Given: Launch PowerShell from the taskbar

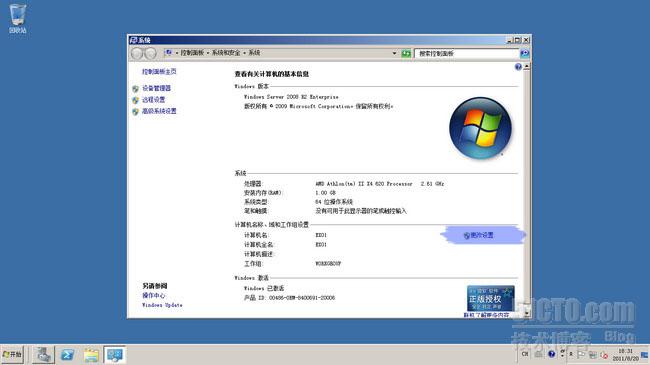Looking at the screenshot, I should coord(68,355).
